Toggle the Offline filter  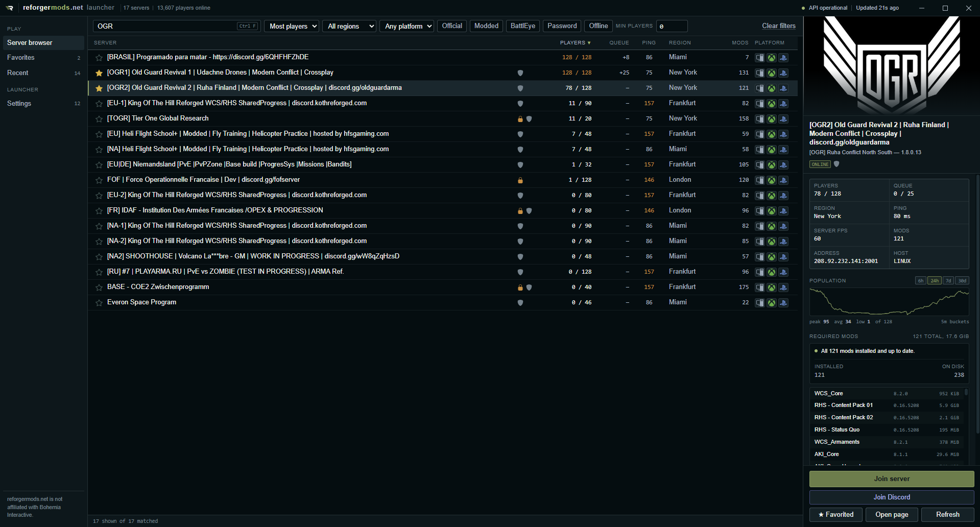click(x=598, y=26)
